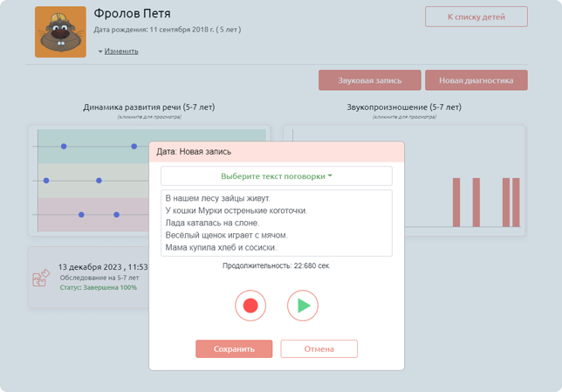Viewport: 562px width, 392px height.
Task: Select the line about кошка Мурка
Action: pyautogui.click(x=236, y=210)
